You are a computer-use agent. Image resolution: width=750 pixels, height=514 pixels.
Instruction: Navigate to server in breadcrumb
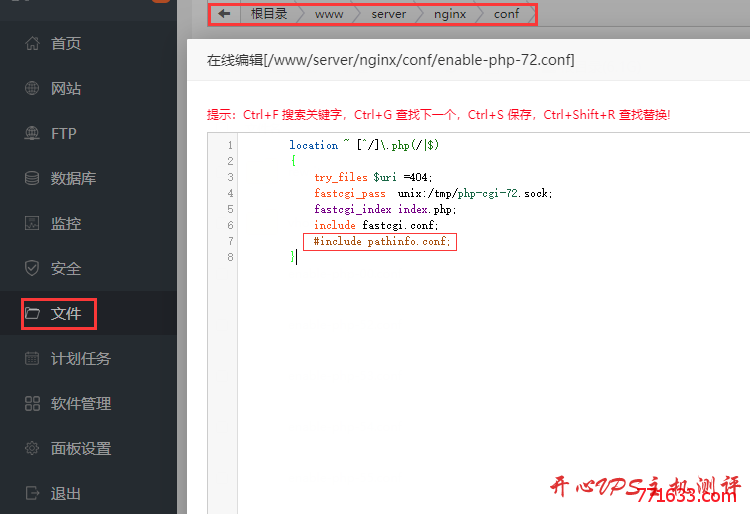click(x=388, y=14)
